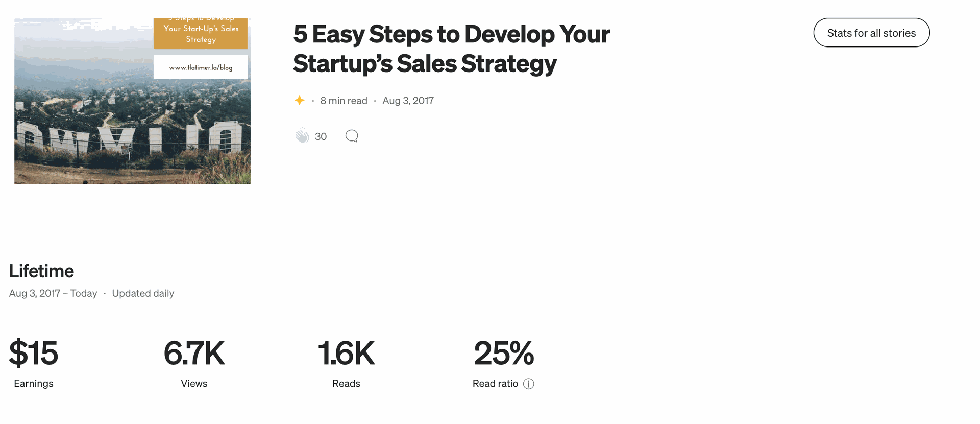Click the Earnings label
980x424 pixels.
[34, 384]
